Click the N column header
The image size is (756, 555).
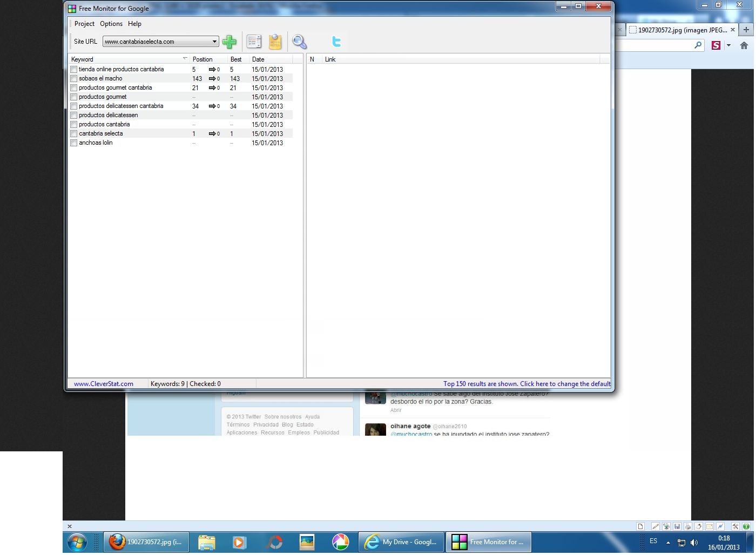tap(315, 59)
